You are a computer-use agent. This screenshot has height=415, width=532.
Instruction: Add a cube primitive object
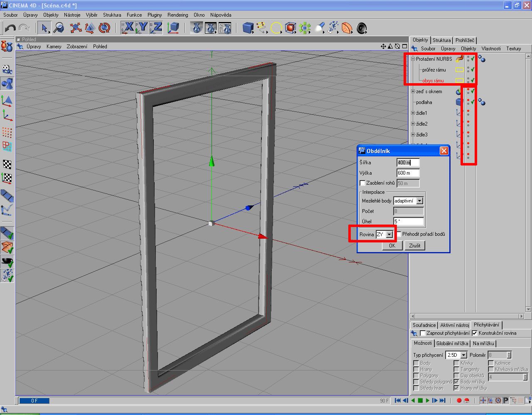tap(248, 28)
